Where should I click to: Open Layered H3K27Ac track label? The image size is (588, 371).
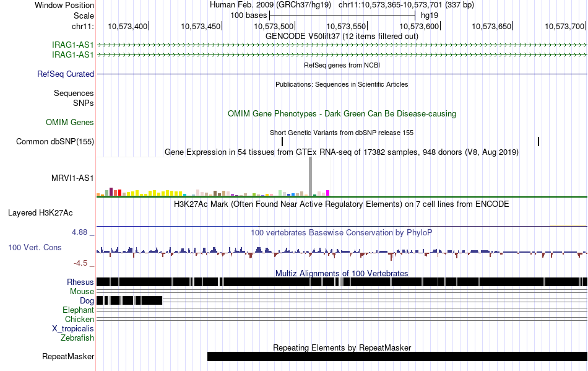point(40,212)
